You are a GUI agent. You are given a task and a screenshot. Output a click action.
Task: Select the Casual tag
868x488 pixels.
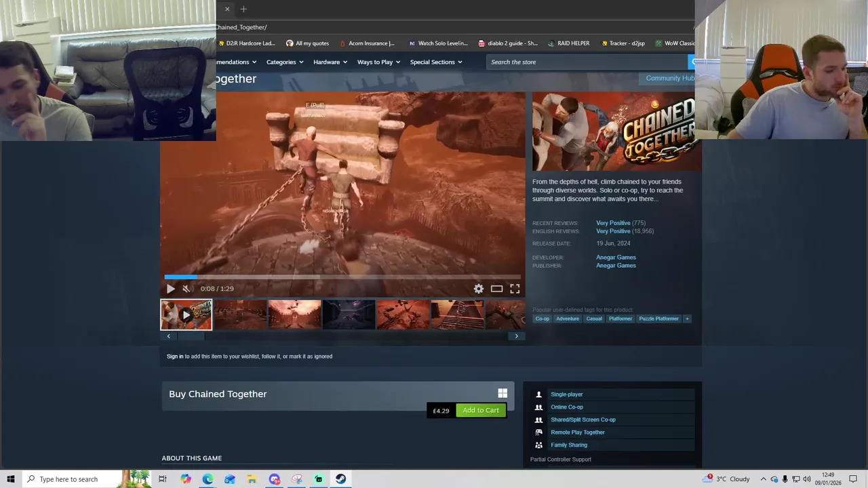coord(594,319)
